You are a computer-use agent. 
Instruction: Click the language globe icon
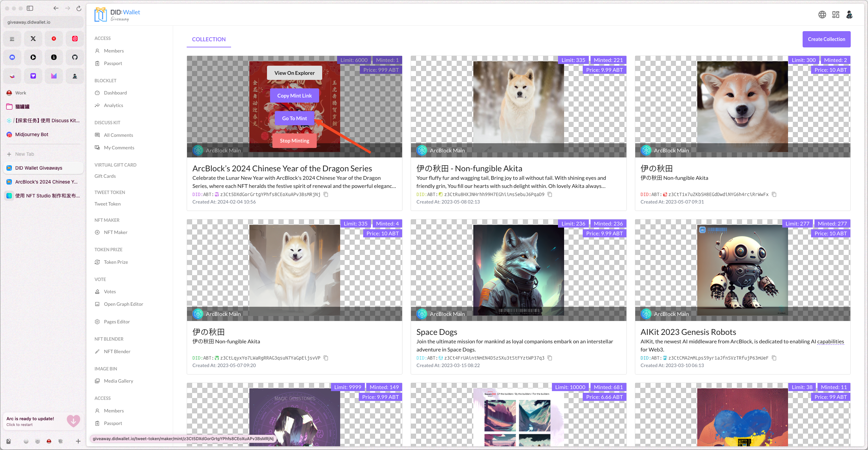[x=822, y=15]
